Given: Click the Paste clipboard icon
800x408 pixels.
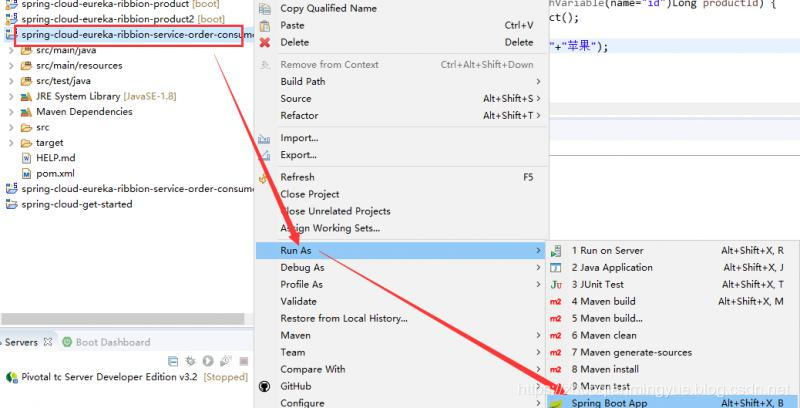Looking at the screenshot, I should [264, 26].
